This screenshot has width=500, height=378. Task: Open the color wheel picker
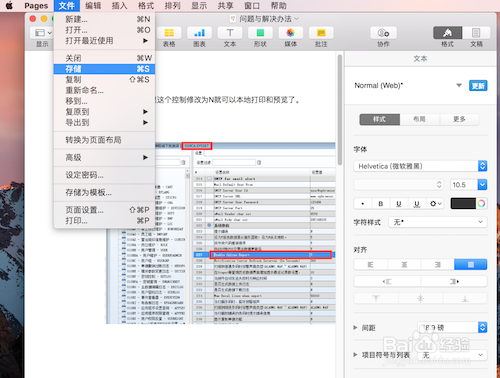pos(481,204)
